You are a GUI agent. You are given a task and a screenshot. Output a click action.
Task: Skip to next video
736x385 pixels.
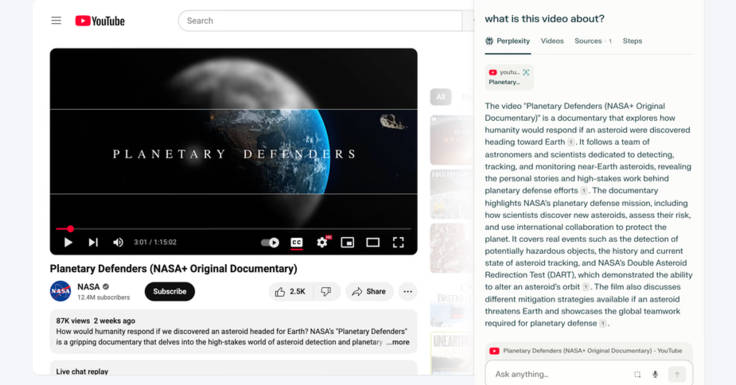(x=93, y=242)
